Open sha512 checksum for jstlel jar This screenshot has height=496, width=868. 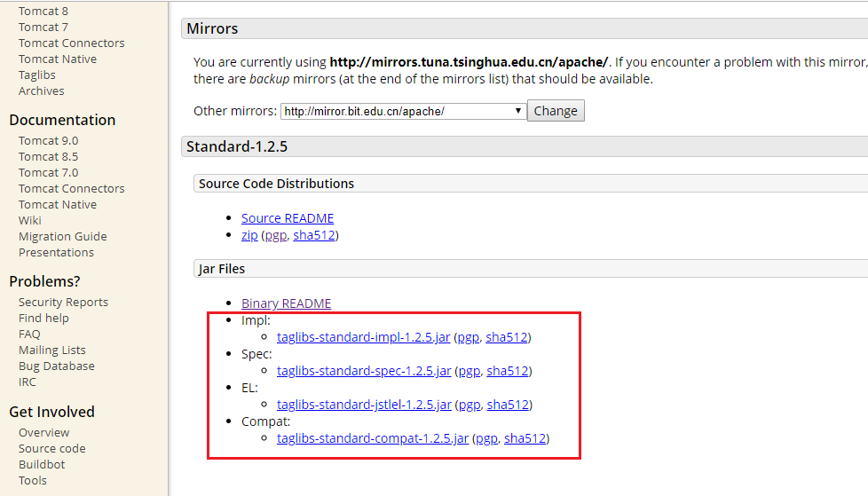(509, 405)
